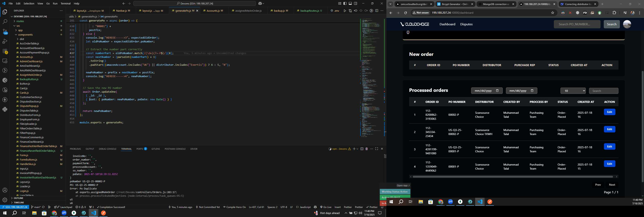Click Customize Layout icon in VS Code title bar
This screenshot has height=217, width=644.
pyautogui.click(x=340, y=3)
